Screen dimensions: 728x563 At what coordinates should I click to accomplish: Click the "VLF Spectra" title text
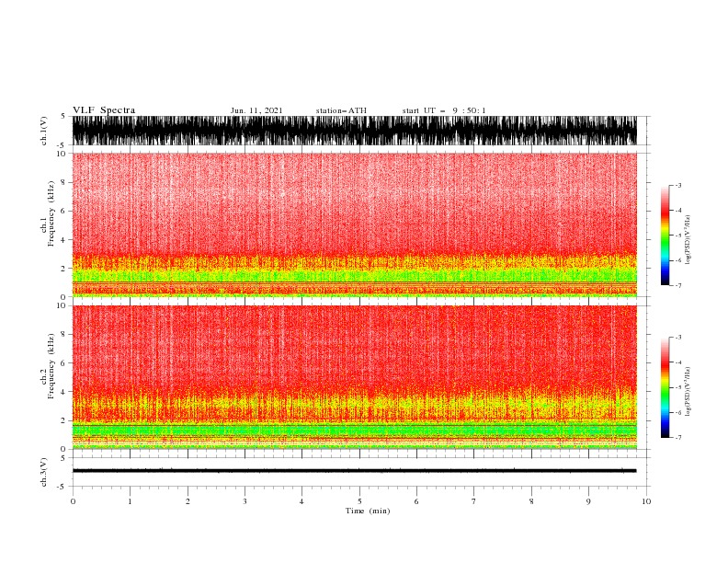point(104,110)
